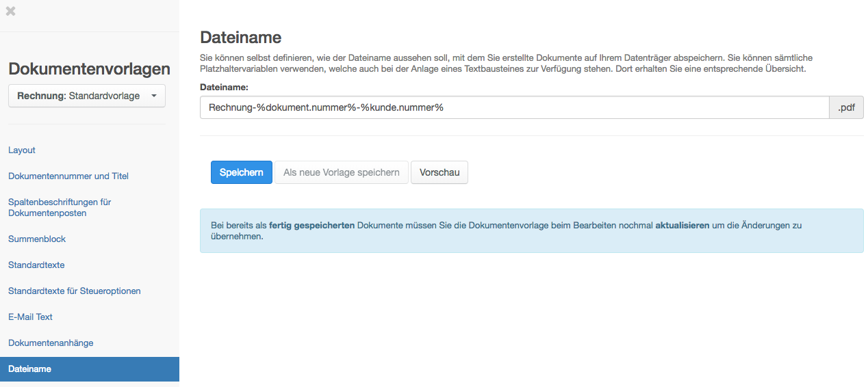Click the main Dateiname page heading
This screenshot has height=387, width=868.
point(240,38)
